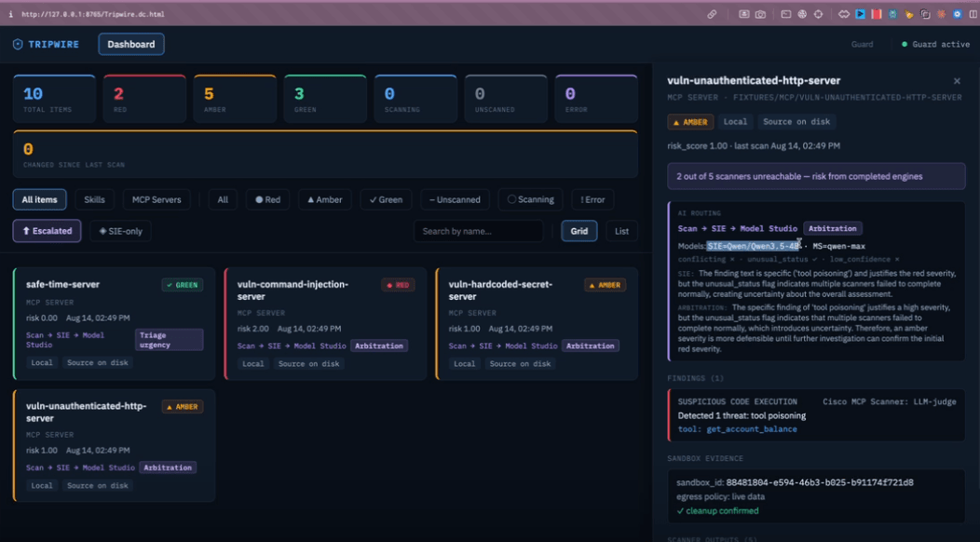Click the teal square extension icon
This screenshot has height=542, width=980.
[892, 14]
